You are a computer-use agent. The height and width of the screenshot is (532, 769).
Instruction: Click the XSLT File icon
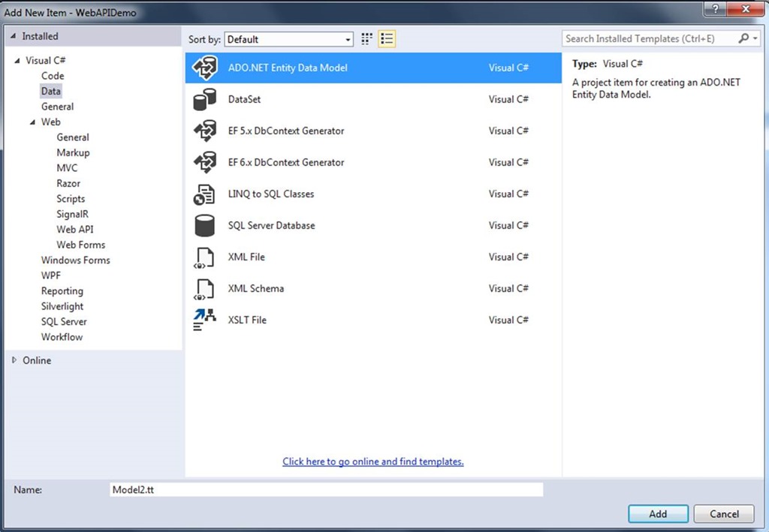click(204, 320)
